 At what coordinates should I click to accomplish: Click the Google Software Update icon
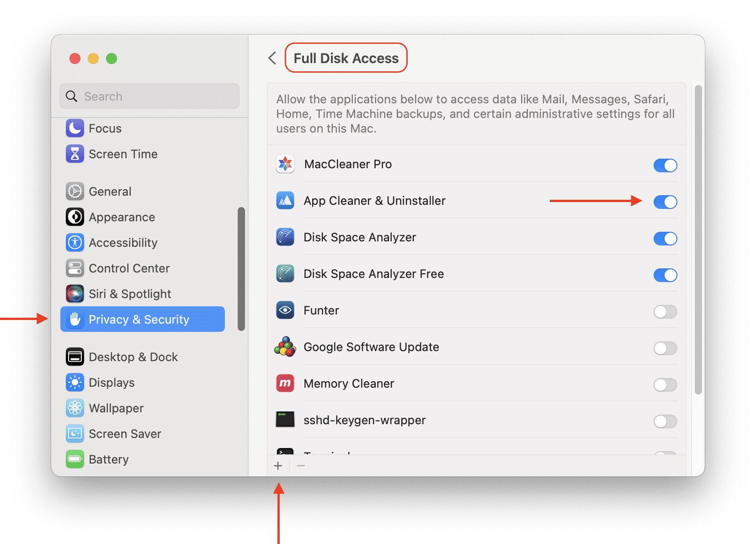point(285,347)
